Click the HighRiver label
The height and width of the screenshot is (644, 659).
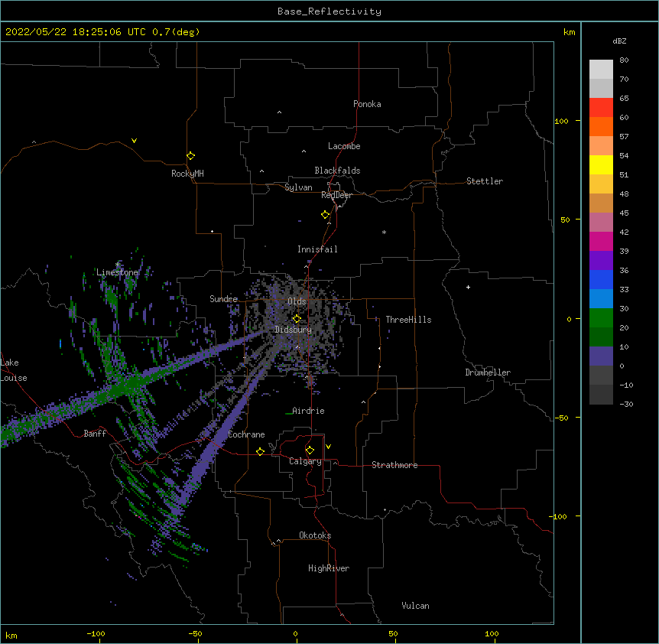point(329,568)
